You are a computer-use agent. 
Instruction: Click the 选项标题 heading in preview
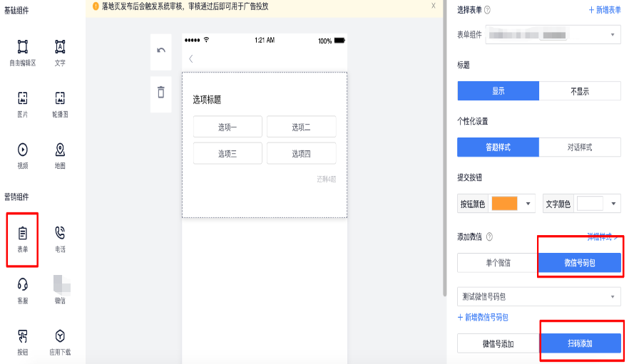pos(207,100)
